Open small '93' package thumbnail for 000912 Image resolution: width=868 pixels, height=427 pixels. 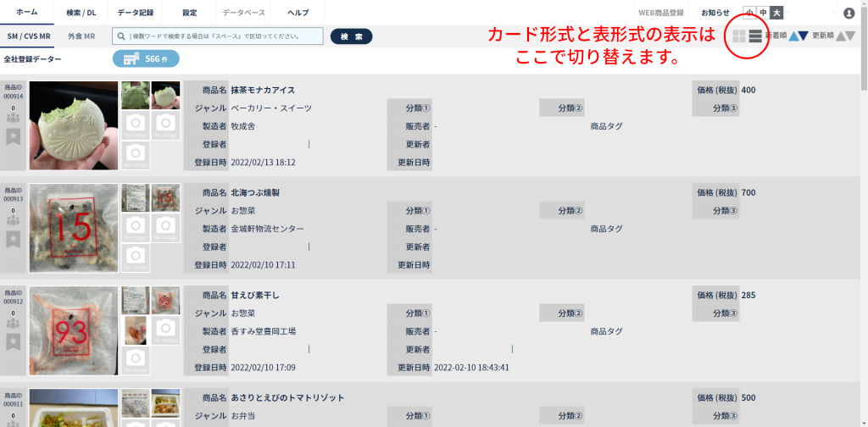165,301
